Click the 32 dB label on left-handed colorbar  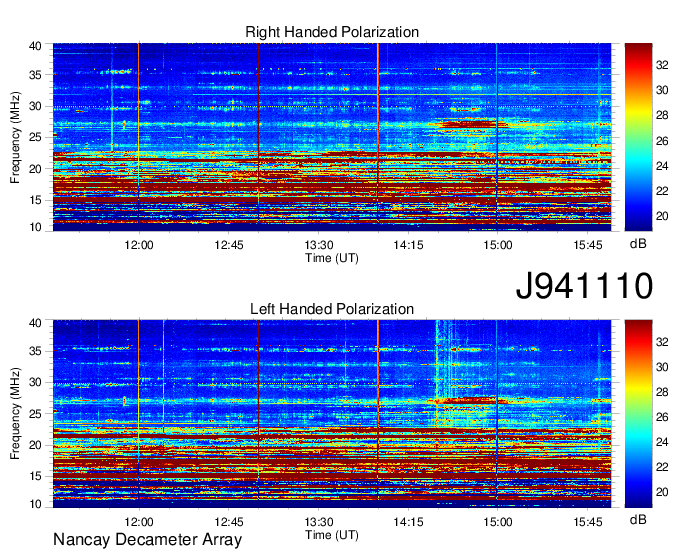[x=662, y=342]
